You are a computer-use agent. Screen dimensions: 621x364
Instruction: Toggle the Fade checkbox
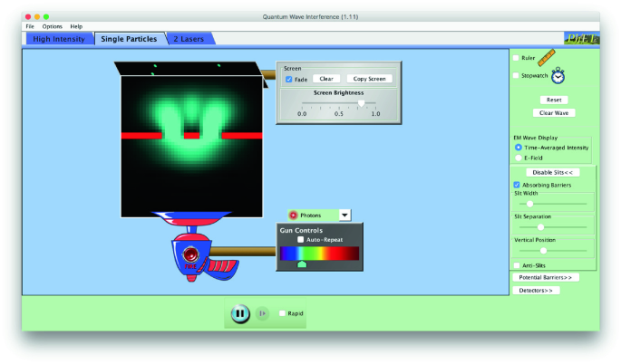pyautogui.click(x=289, y=79)
